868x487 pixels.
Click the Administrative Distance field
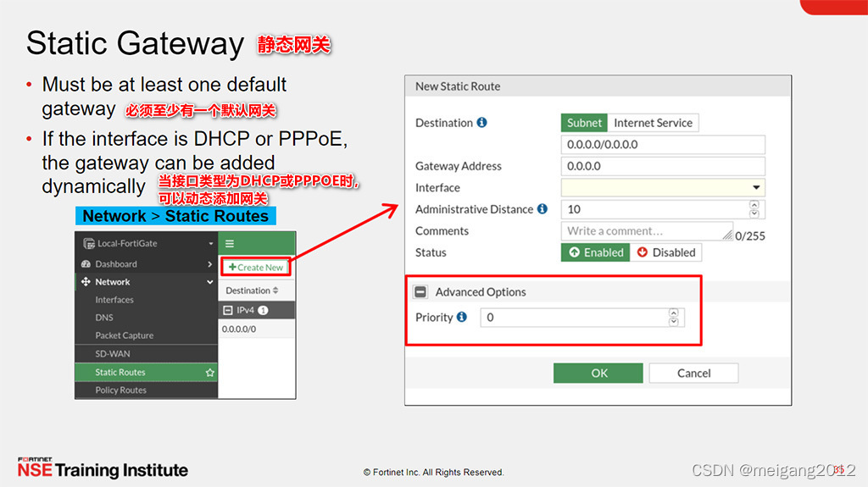tap(663, 209)
